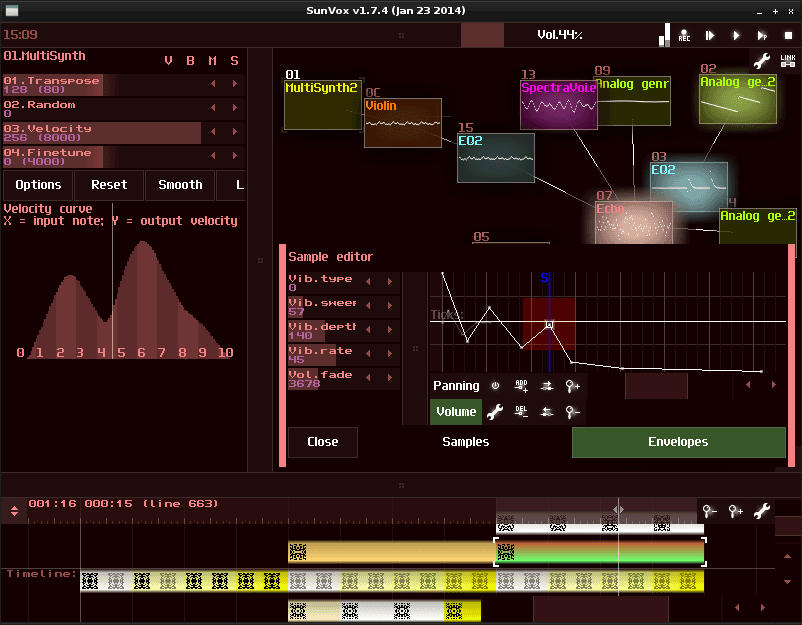Toggle M (mute) for MultiSynth
The width and height of the screenshot is (802, 625).
pyautogui.click(x=212, y=61)
